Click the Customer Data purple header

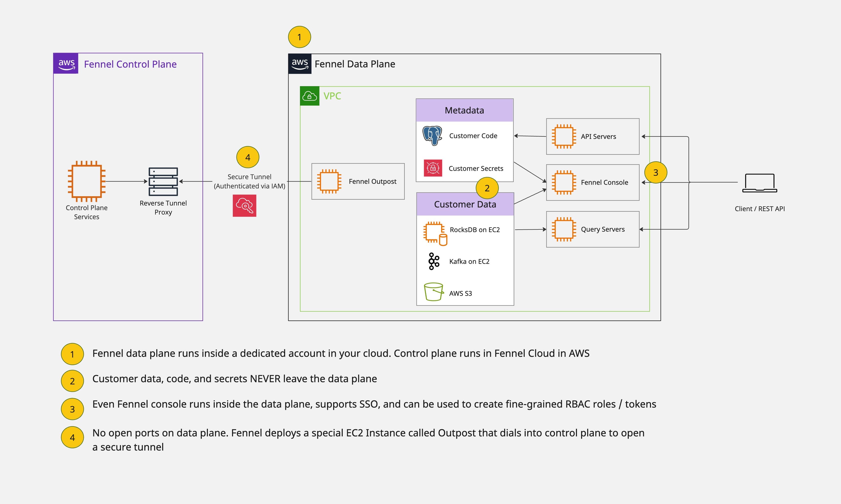pos(465,204)
